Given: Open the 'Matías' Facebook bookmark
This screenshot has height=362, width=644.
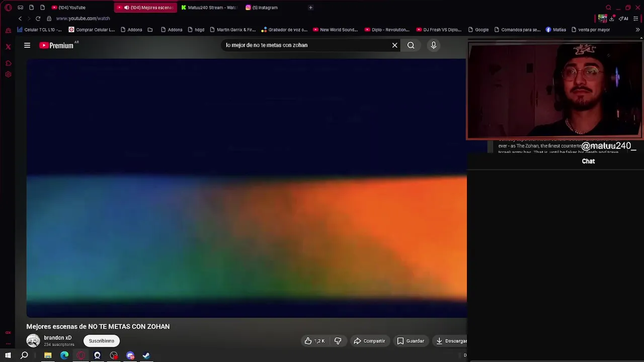Looking at the screenshot, I should click(x=556, y=30).
